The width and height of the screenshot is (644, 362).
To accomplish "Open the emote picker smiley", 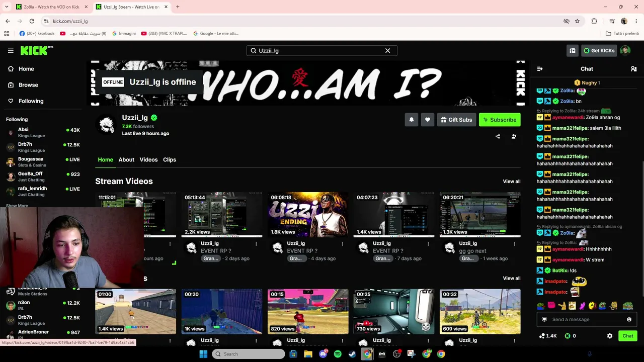I will tap(629, 319).
